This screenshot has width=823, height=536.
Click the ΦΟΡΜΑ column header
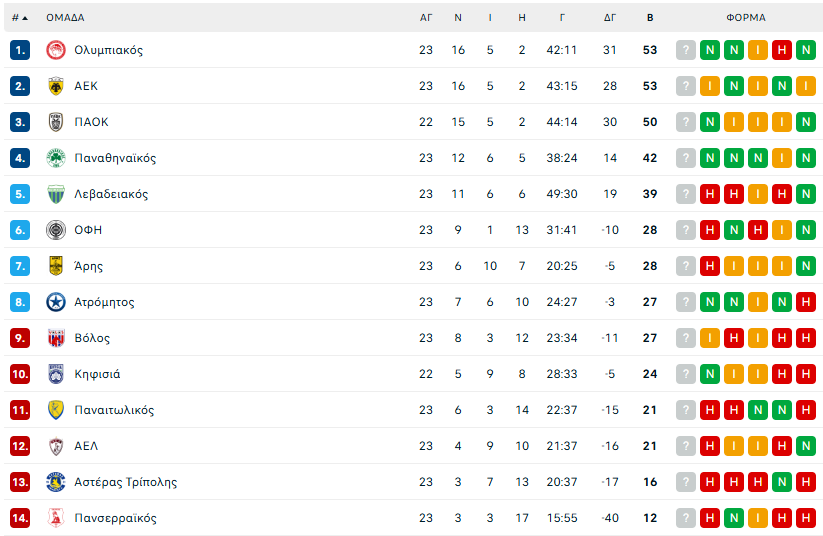[x=746, y=17]
